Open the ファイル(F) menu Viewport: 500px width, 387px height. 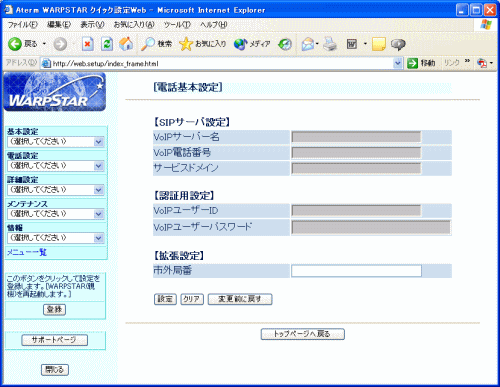tap(22, 25)
